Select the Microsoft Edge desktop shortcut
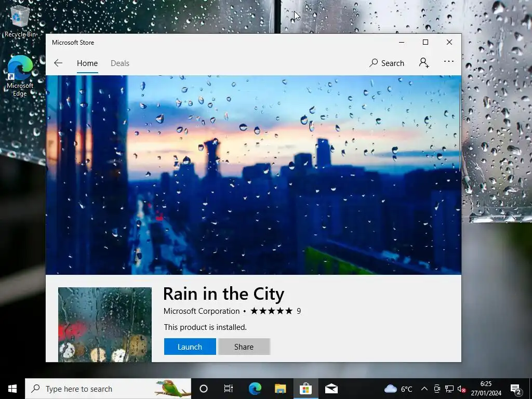Image resolution: width=532 pixels, height=399 pixels. 20,76
